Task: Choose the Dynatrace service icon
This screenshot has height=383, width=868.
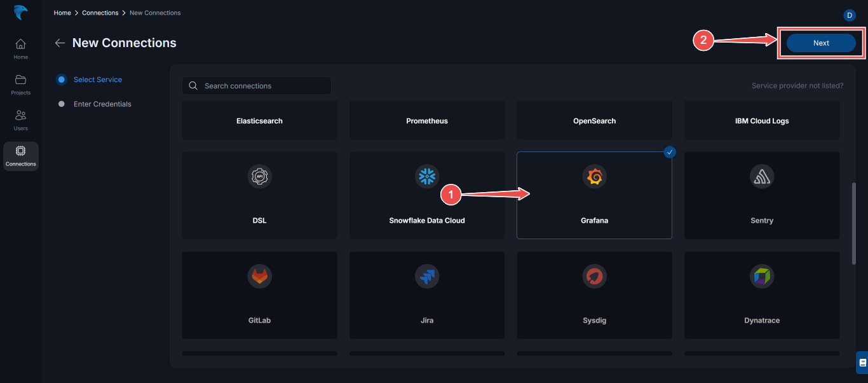Action: coord(761,276)
